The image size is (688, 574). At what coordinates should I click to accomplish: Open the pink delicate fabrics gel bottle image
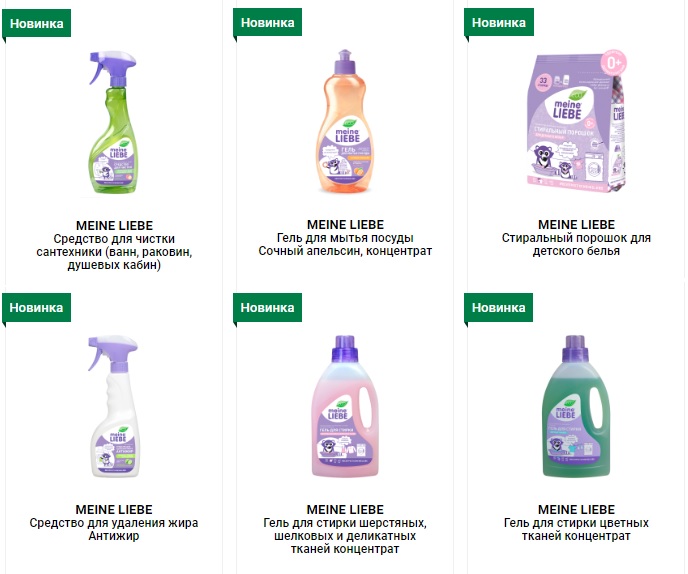point(345,406)
